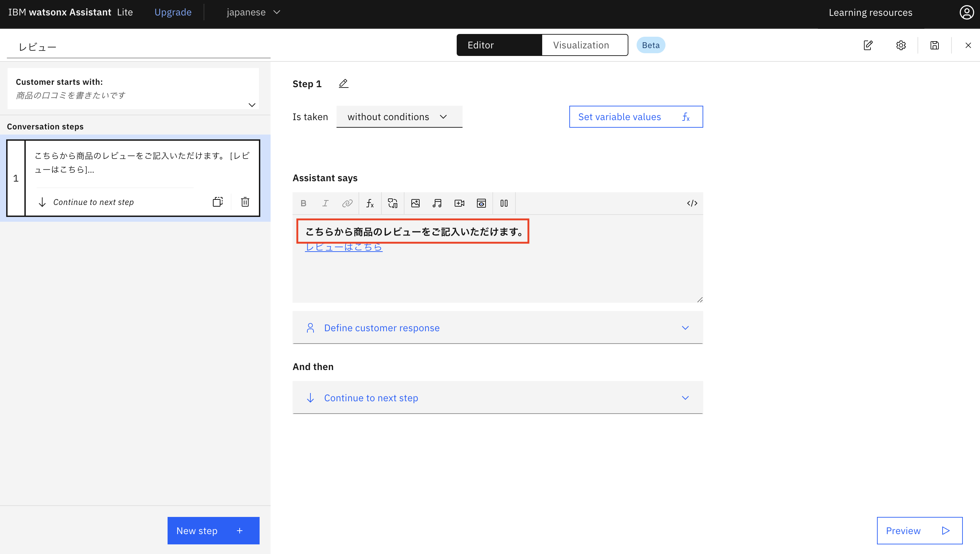This screenshot has width=980, height=554.
Task: Open the 'without conditions' dropdown
Action: 399,117
